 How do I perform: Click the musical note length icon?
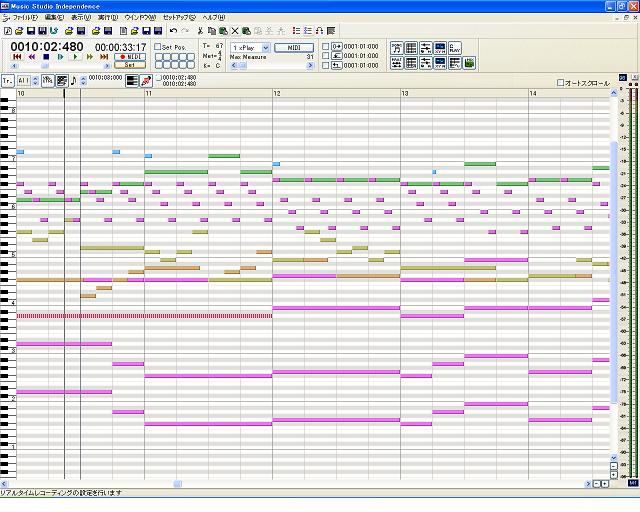point(74,80)
